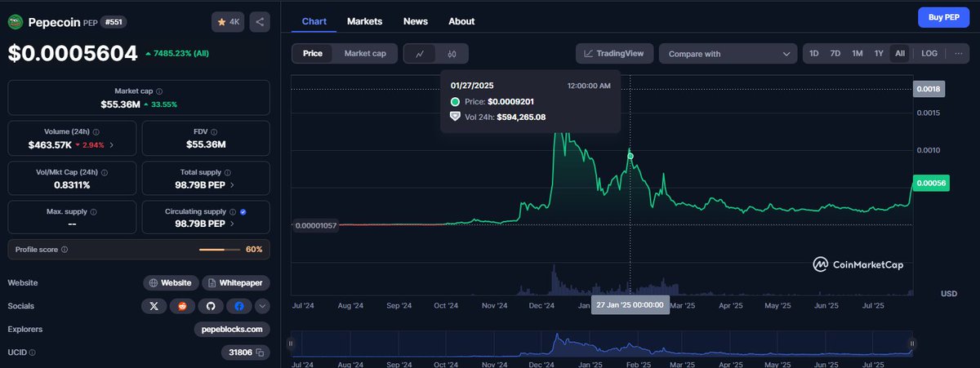
Task: Click the 0.0018 y-axis price label
Action: (x=929, y=88)
